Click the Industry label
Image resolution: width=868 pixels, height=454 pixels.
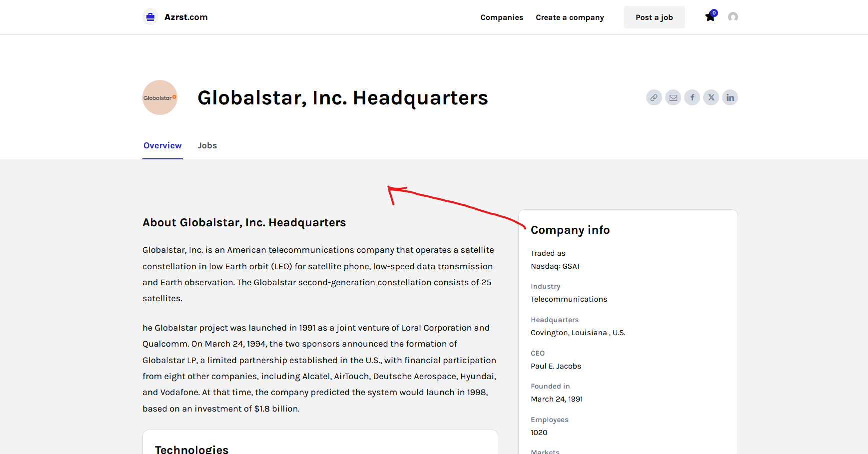point(545,286)
